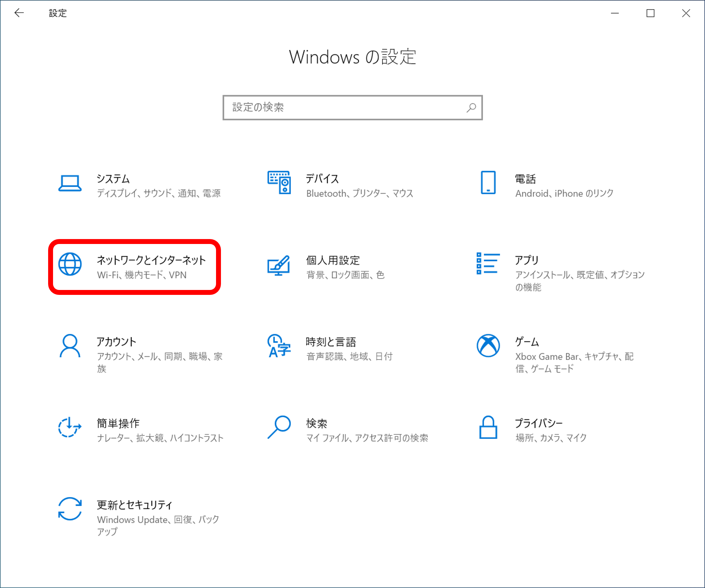Click the Xbox Gaming icon
Image resolution: width=705 pixels, height=588 pixels.
pos(488,346)
